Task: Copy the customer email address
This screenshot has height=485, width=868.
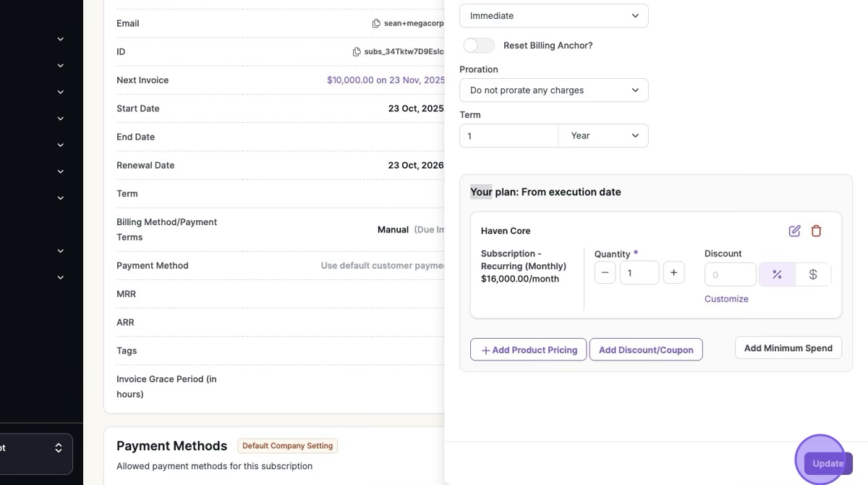Action: (x=376, y=23)
